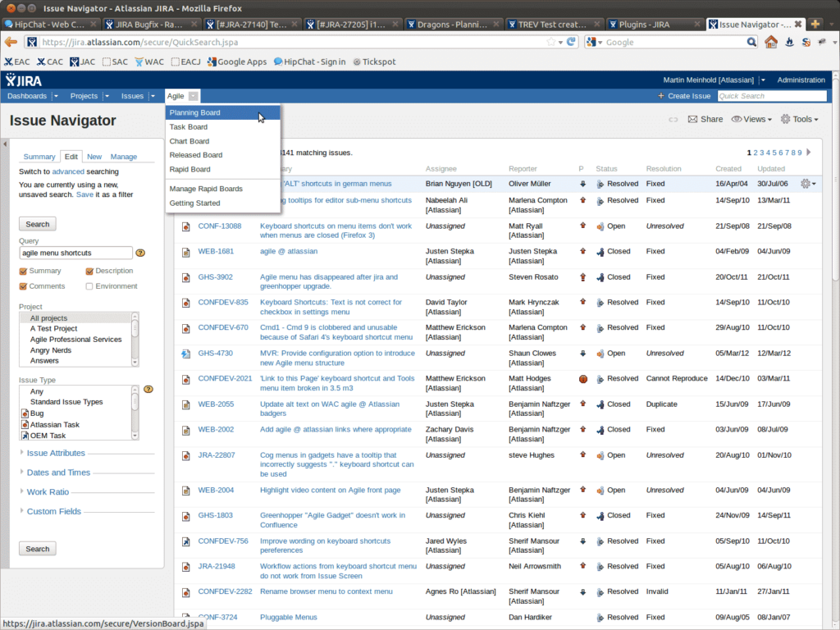Open new browser tab plus icon

(815, 24)
